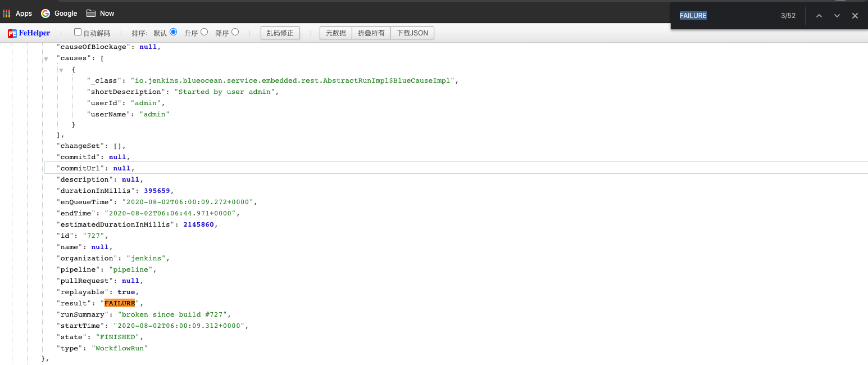The height and width of the screenshot is (365, 868).
Task: Click the 折叠所有 button
Action: point(371,33)
